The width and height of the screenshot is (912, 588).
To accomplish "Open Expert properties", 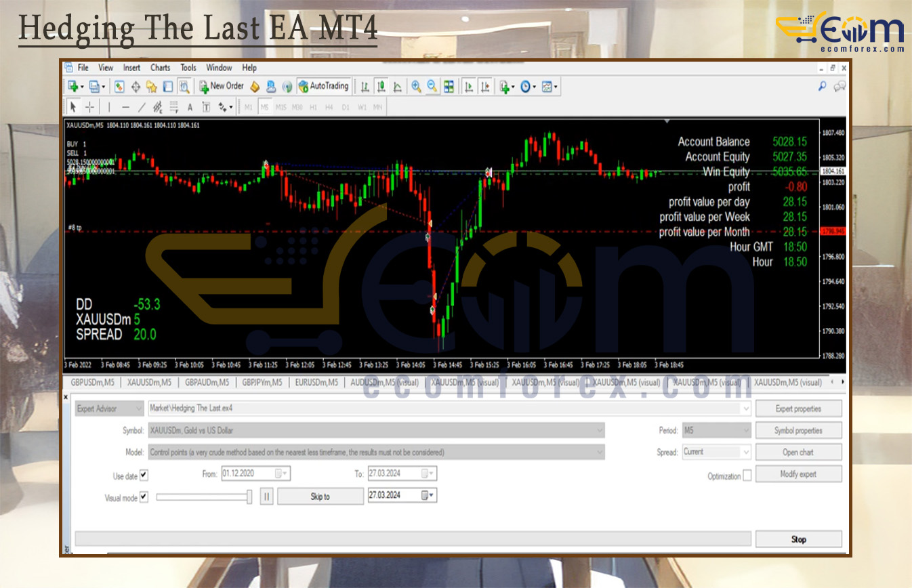I will pos(798,408).
